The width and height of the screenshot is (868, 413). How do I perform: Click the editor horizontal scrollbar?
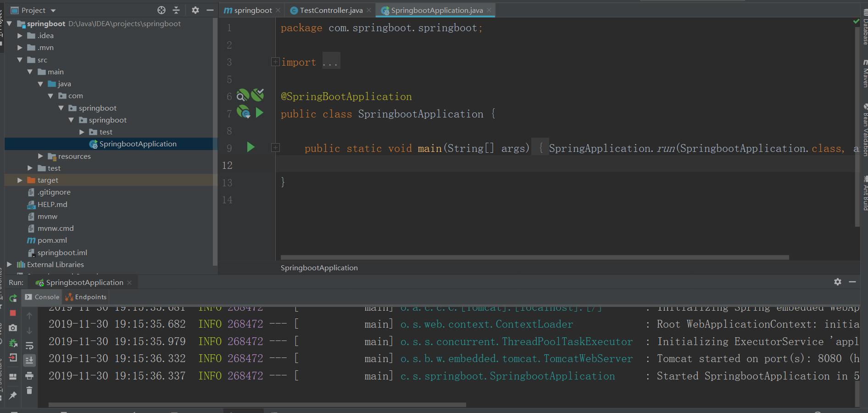534,257
